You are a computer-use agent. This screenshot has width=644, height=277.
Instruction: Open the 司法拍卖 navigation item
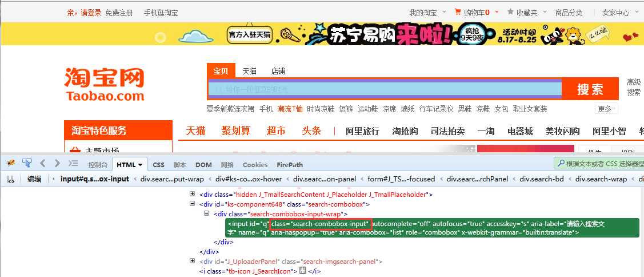(447, 131)
